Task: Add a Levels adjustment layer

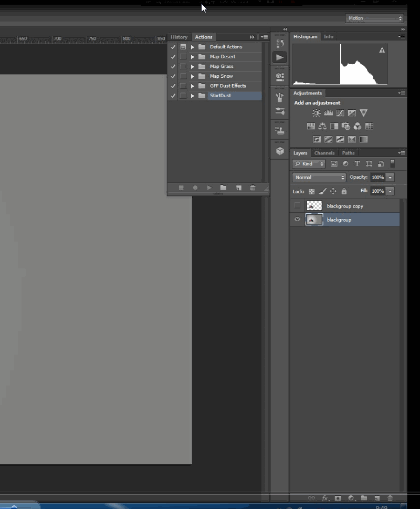Action: coord(328,113)
